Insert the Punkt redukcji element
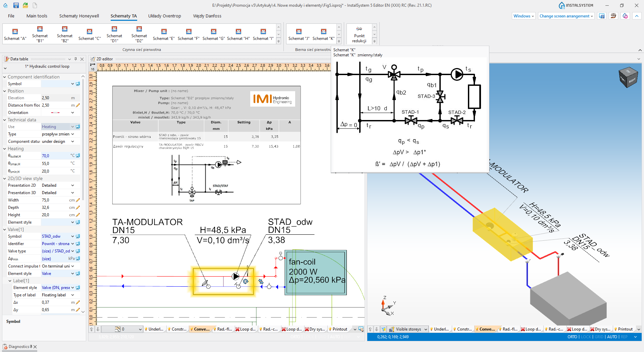The image size is (644, 352). [x=359, y=34]
